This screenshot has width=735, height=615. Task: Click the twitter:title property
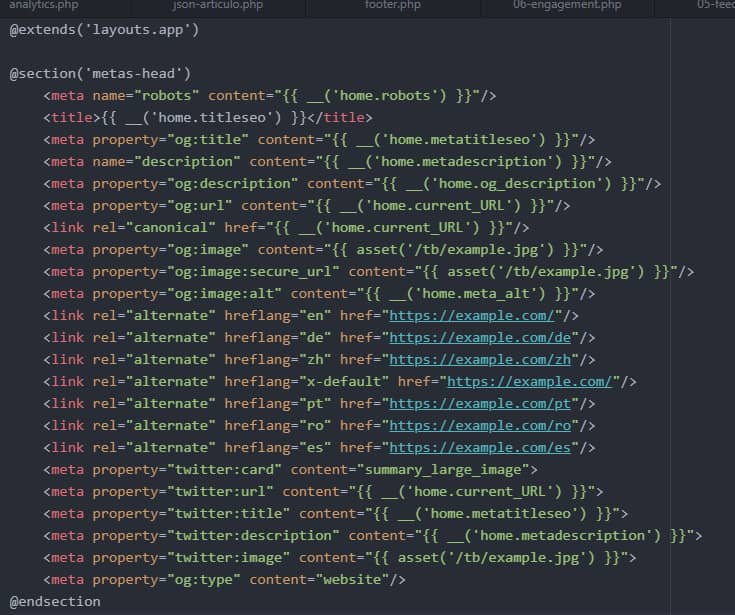pyautogui.click(x=191, y=514)
